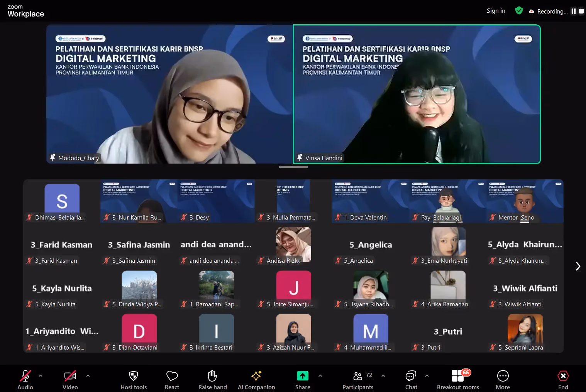Viewport: 586px width, 392px height.
Task: Expand chat options arrow next to Chat
Action: click(427, 375)
